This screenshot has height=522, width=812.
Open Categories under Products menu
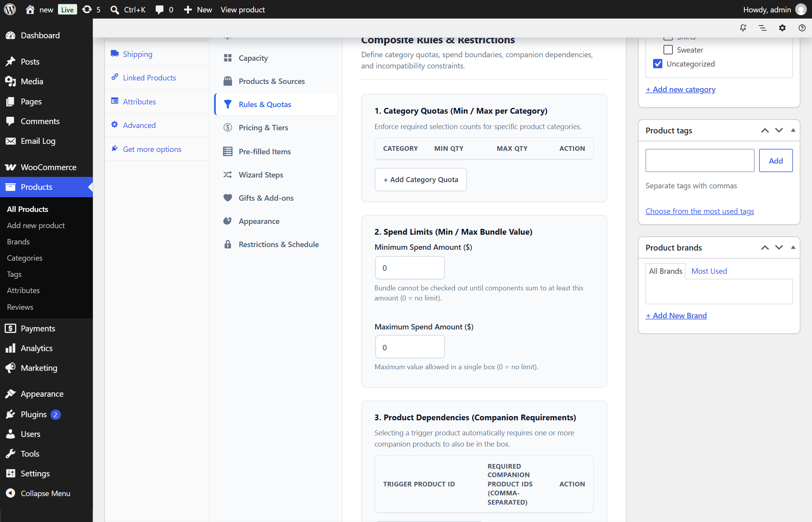[x=25, y=258]
